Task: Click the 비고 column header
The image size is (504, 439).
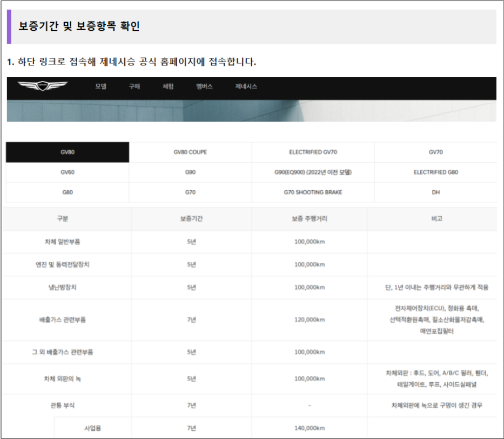Action: pos(437,219)
